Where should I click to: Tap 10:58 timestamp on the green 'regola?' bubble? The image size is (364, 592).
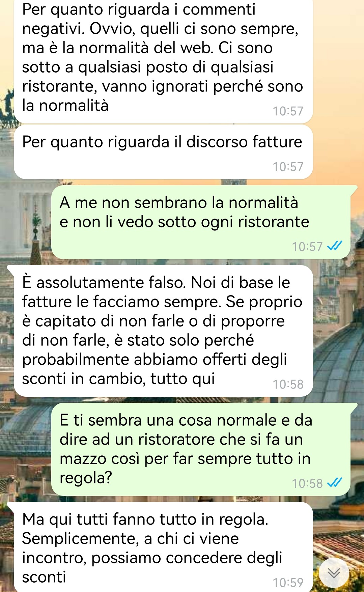pyautogui.click(x=307, y=483)
